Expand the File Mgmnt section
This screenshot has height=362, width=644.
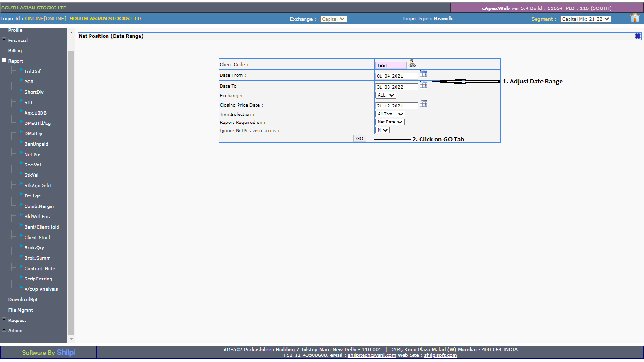point(4,309)
